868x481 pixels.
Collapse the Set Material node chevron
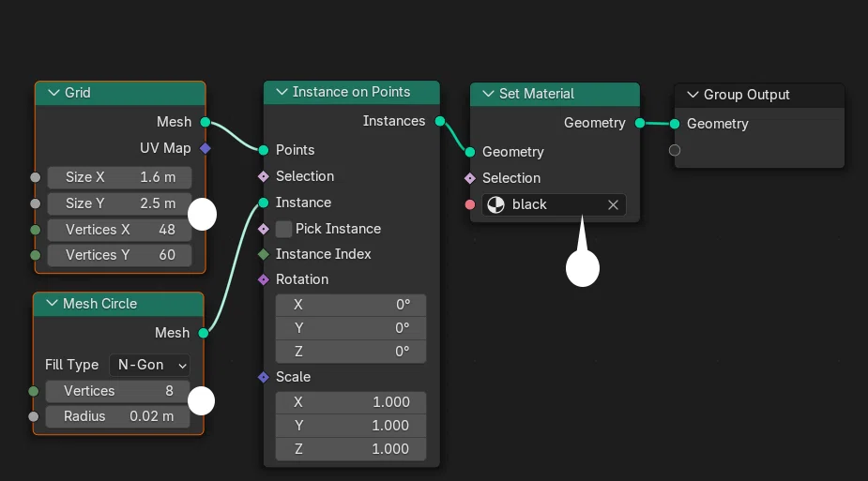(488, 94)
